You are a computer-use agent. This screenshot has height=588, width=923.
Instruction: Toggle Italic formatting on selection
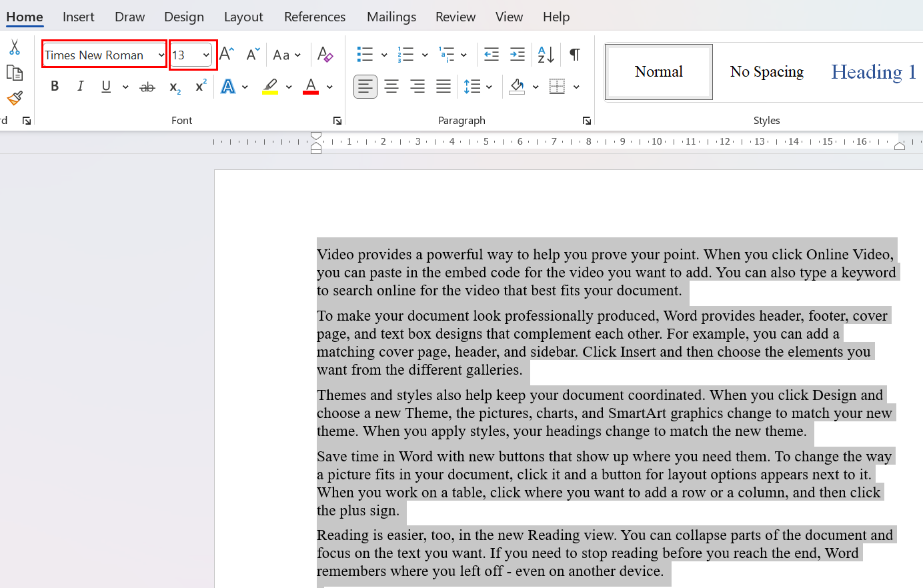81,87
